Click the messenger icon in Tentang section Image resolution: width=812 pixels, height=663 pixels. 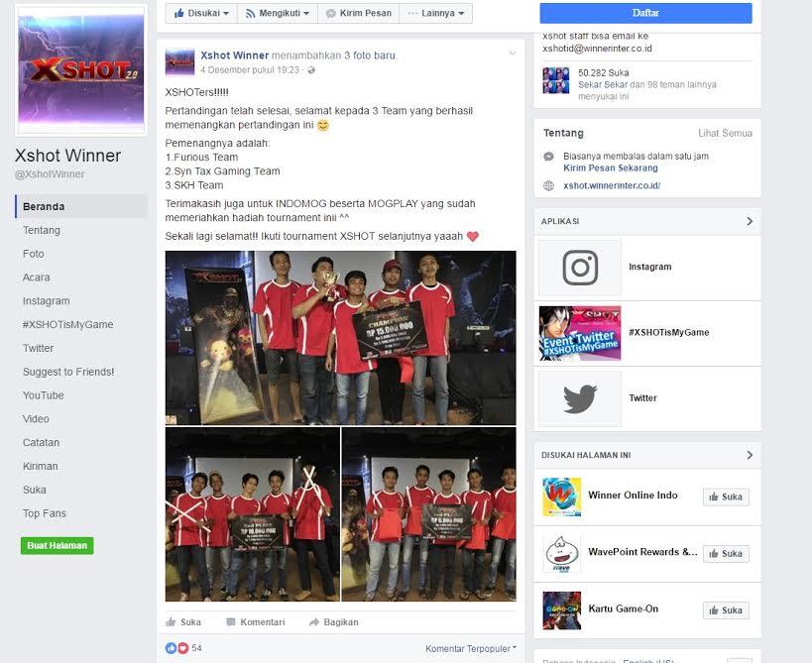click(x=549, y=157)
